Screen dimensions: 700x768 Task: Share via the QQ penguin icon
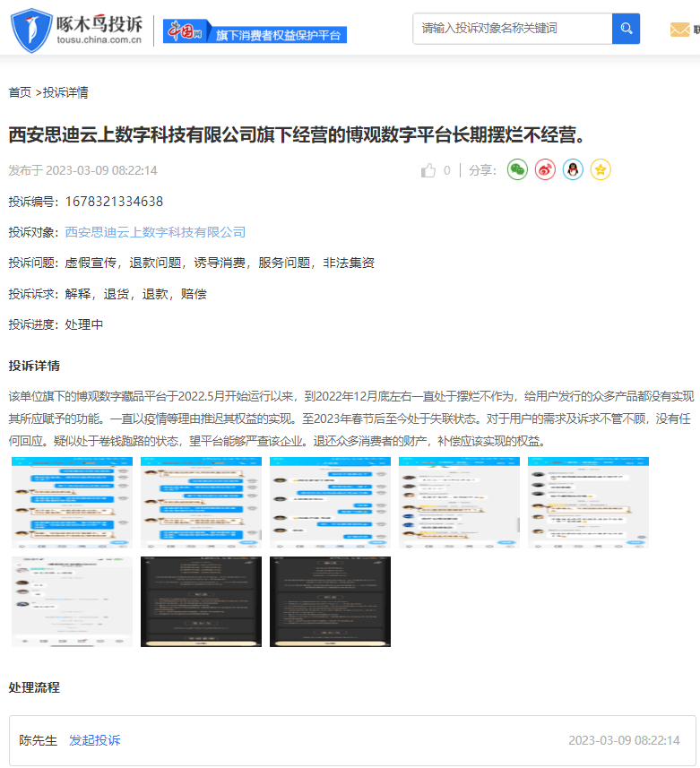(x=573, y=170)
